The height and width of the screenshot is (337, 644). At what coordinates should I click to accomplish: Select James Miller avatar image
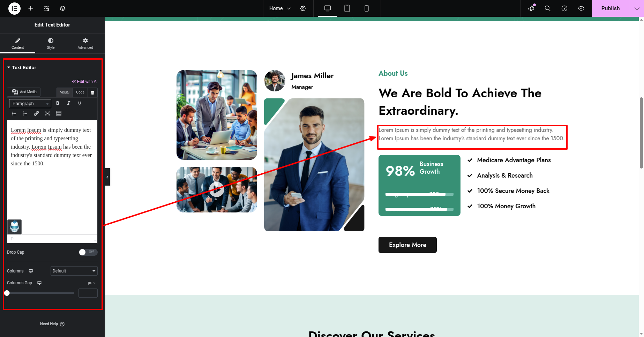tap(275, 81)
